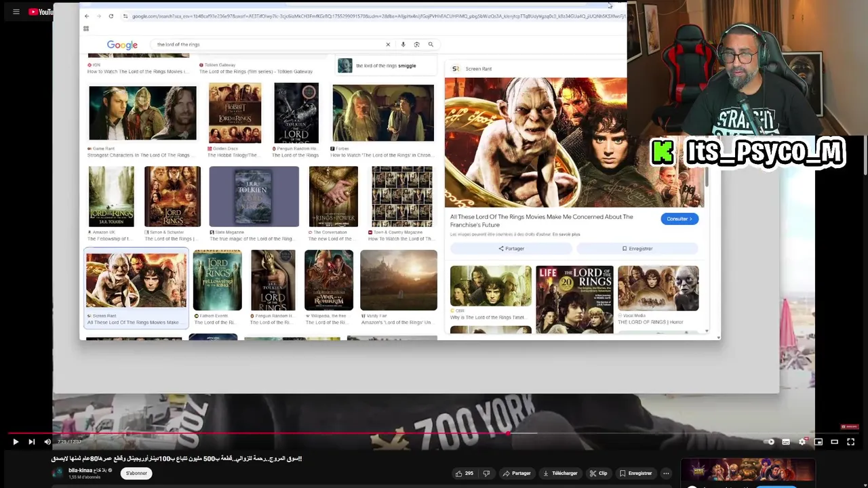Image resolution: width=868 pixels, height=488 pixels.
Task: Create a Clip of the video
Action: 598,473
